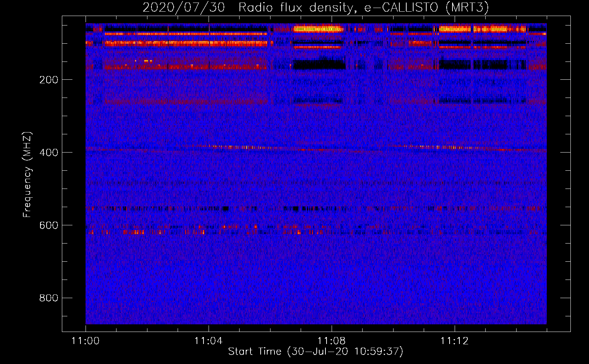Click the "Frequency (MHZ)" axis label
The width and height of the screenshot is (589, 364).
coord(27,175)
